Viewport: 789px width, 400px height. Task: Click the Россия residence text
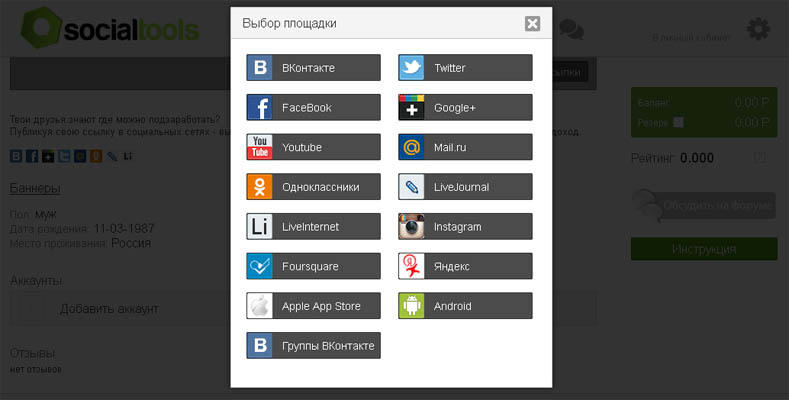[131, 243]
